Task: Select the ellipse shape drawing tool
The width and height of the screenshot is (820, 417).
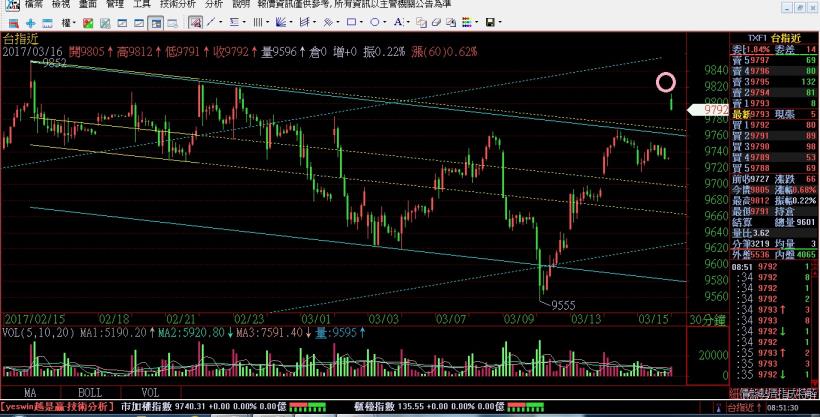Action: [374, 22]
